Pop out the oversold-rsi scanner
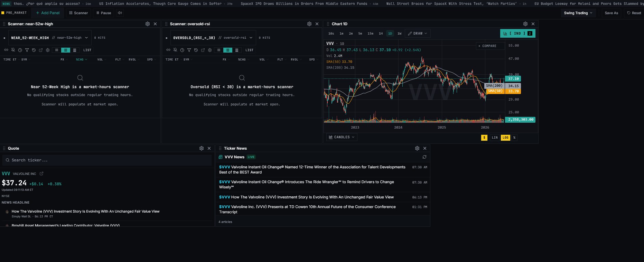Viewport: 644px width, 262px height. click(x=203, y=50)
